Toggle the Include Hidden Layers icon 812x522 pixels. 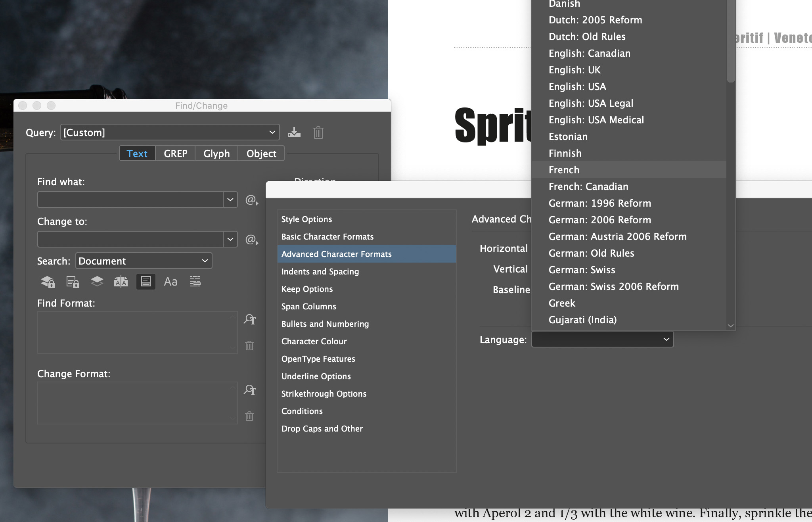97,282
